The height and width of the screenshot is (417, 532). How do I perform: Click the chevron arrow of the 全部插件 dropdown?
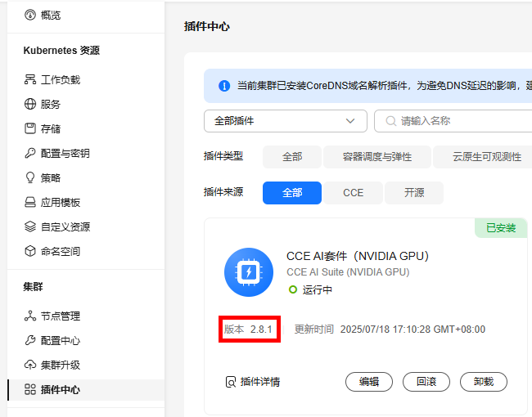click(x=350, y=121)
